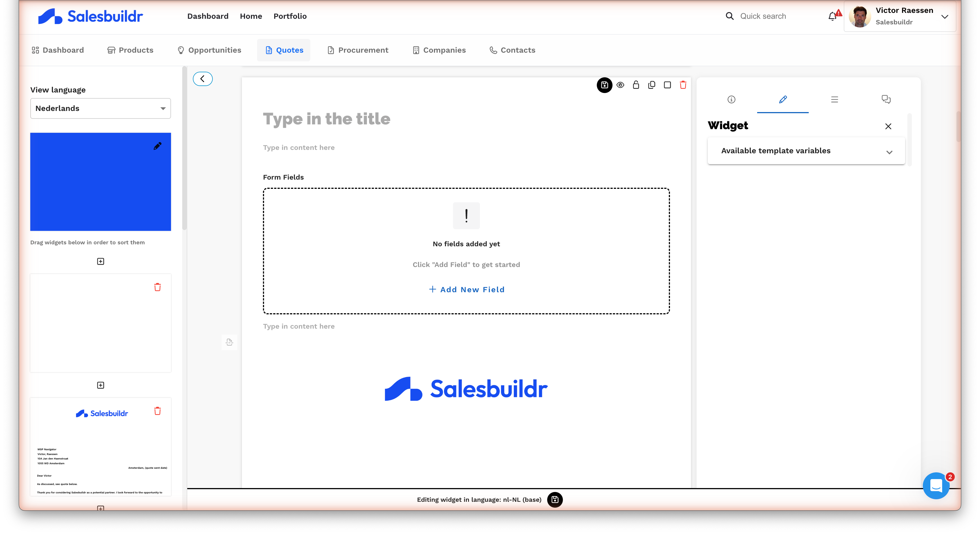Open Portfolio menu item
The width and height of the screenshot is (980, 534).
[x=290, y=16]
